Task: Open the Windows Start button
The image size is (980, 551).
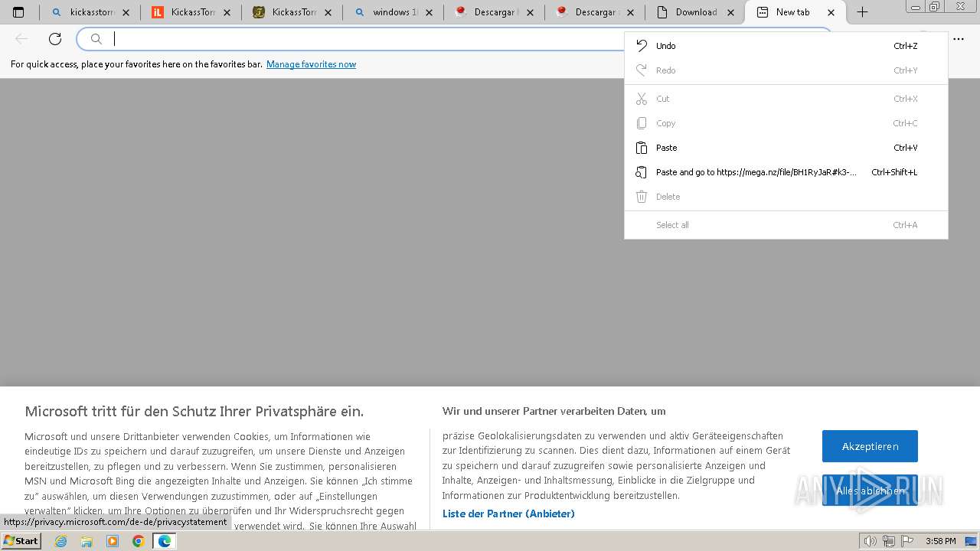Action: click(21, 541)
